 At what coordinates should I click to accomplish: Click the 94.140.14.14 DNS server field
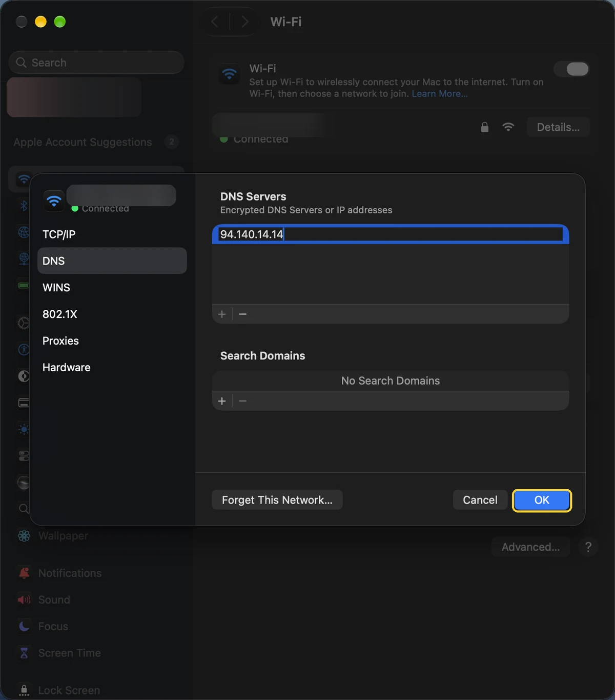[391, 234]
